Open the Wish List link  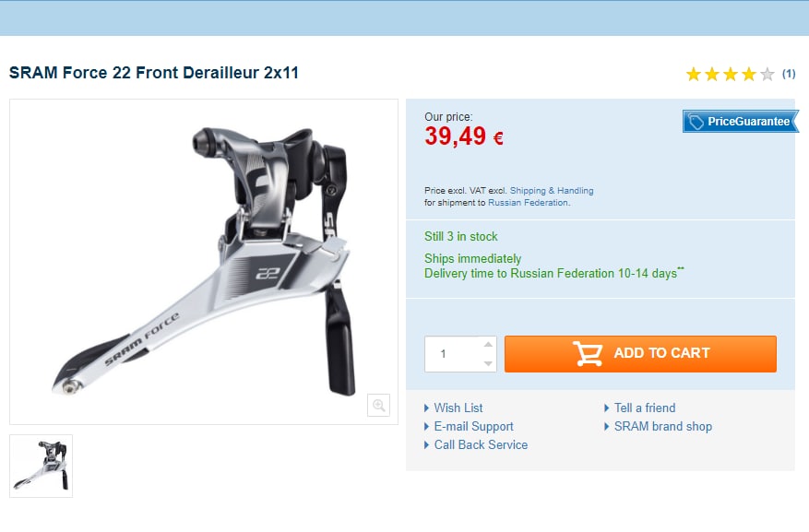pos(458,408)
